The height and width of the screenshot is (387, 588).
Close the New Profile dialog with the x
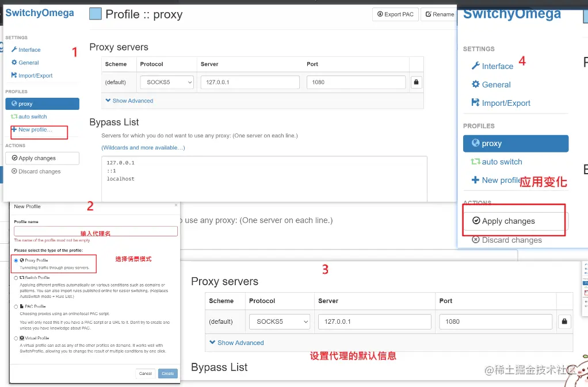[176, 205]
